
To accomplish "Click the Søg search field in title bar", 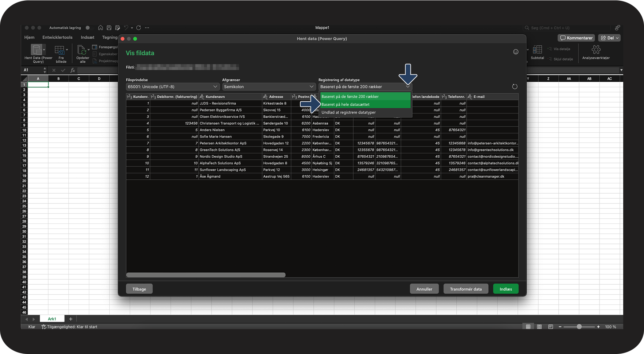I will tap(566, 28).
